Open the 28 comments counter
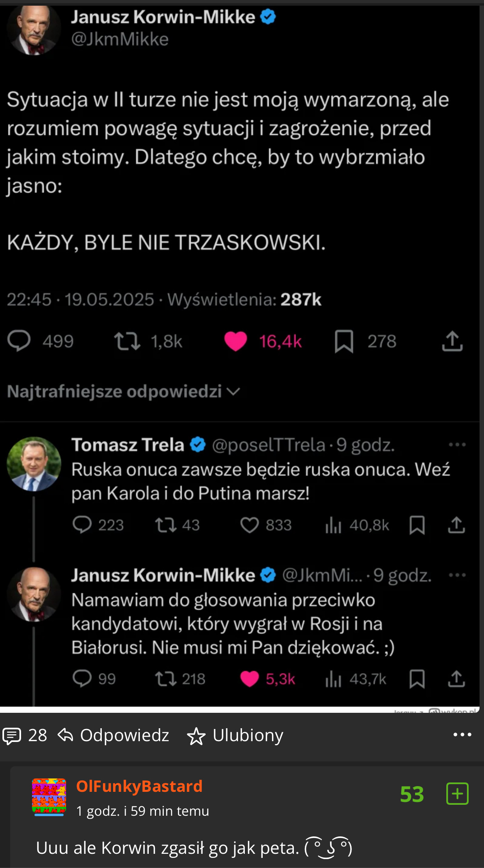484x868 pixels. pyautogui.click(x=25, y=735)
